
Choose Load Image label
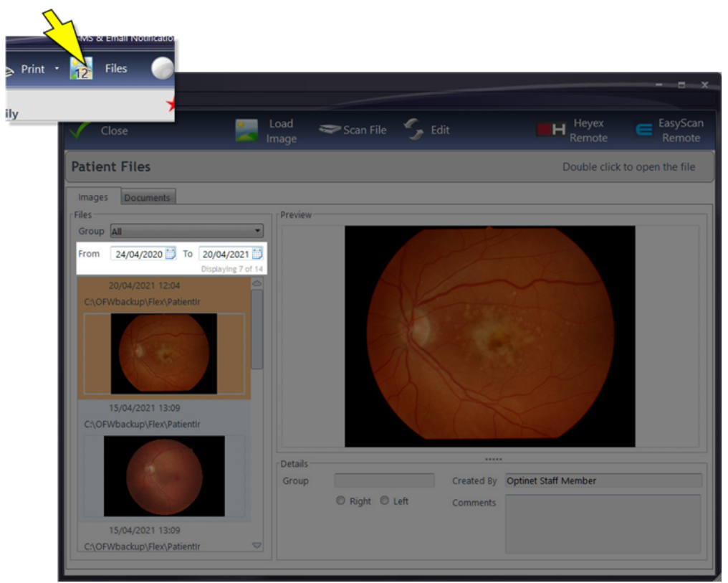pyautogui.click(x=282, y=131)
